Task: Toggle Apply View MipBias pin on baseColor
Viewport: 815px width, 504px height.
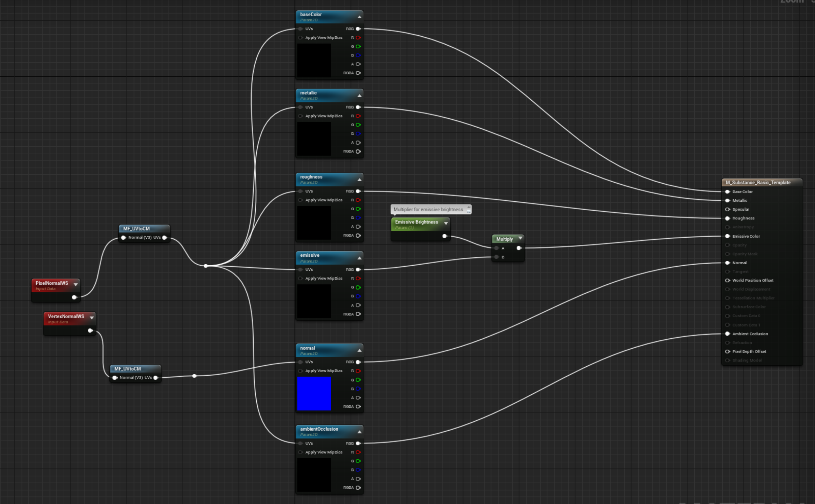Action: pos(300,38)
